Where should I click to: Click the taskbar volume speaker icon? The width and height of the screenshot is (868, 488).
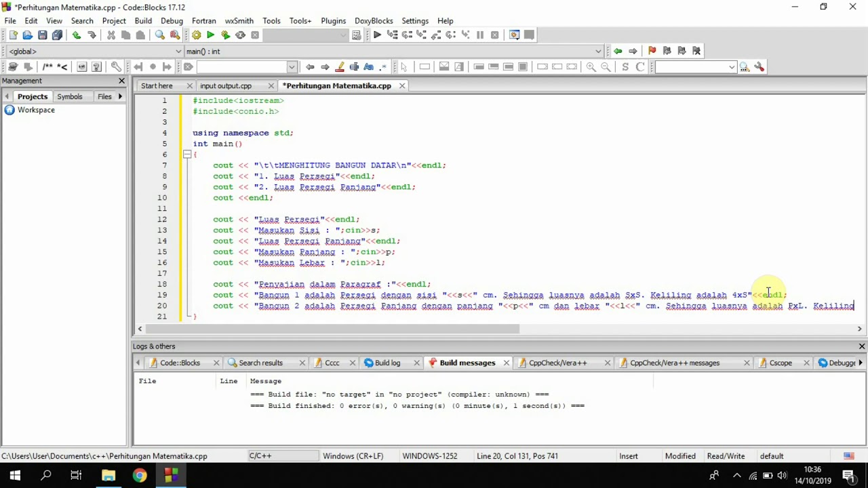[782, 476]
